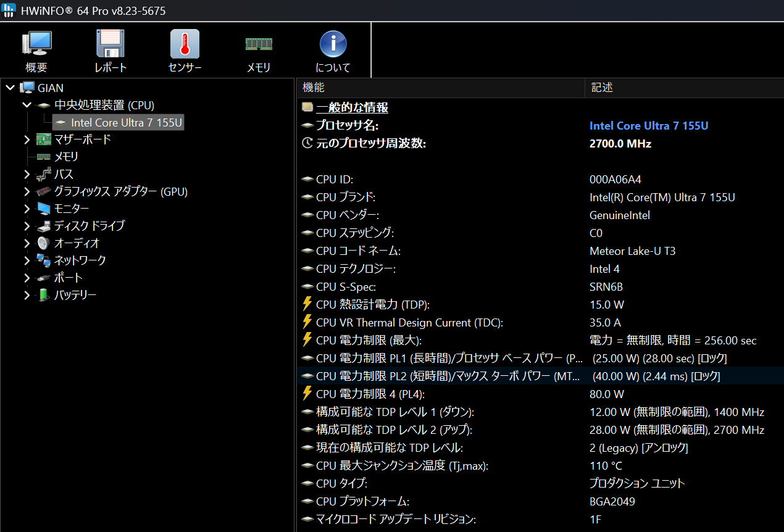The height and width of the screenshot is (532, 784).
Task: Click the 中央処理装置 CPU chip icon
Action: (44, 106)
